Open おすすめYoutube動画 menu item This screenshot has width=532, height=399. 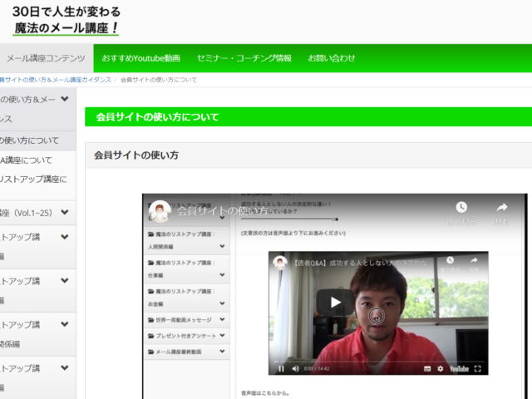[x=140, y=58]
